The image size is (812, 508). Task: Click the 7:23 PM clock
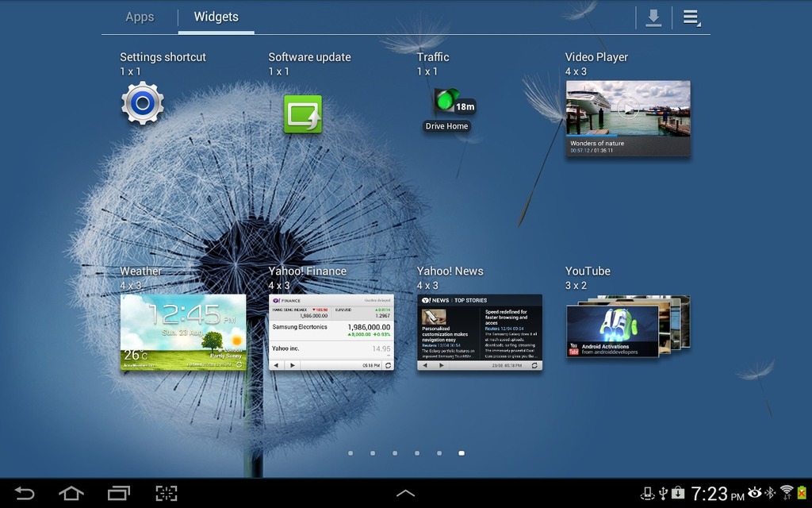718,494
